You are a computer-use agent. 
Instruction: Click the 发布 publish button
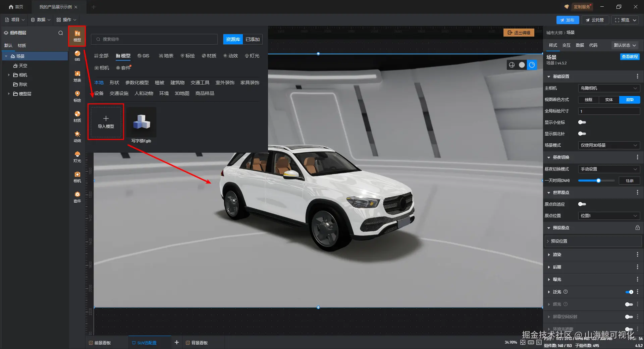(x=568, y=20)
